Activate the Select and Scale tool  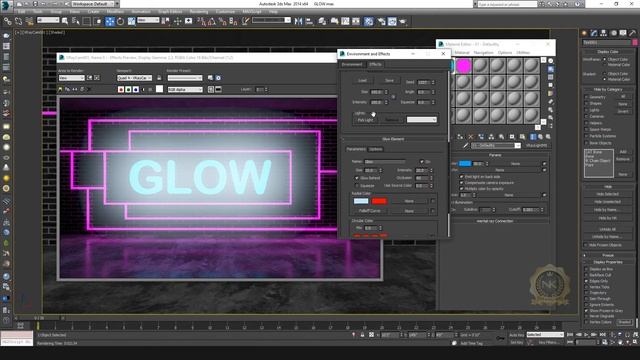pyautogui.click(x=131, y=21)
